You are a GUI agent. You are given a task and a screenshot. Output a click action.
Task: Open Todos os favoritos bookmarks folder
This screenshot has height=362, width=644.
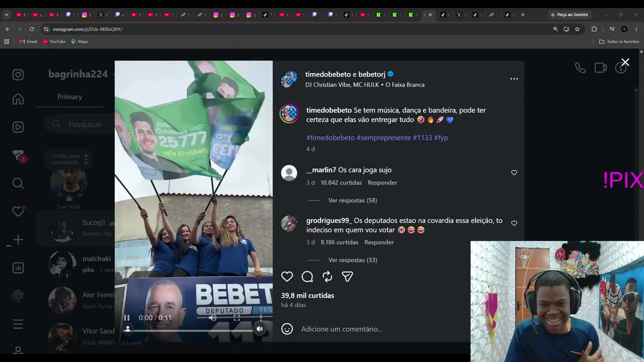click(x=619, y=42)
